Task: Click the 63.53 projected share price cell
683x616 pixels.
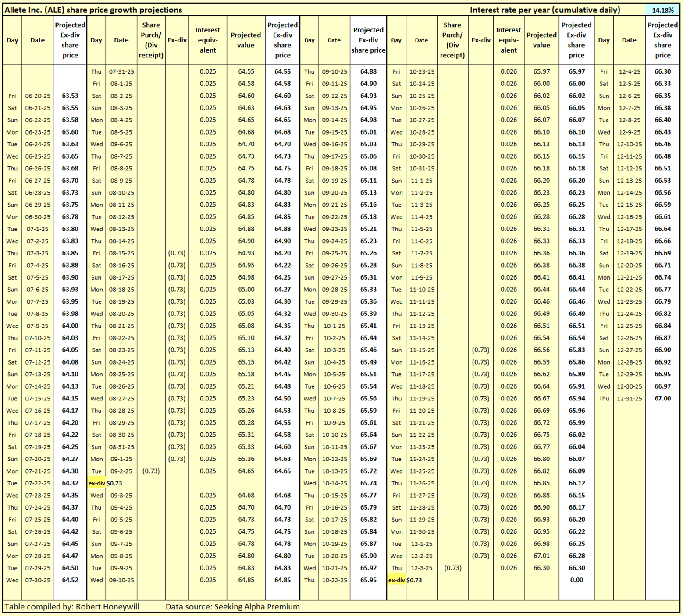Action: [70, 96]
